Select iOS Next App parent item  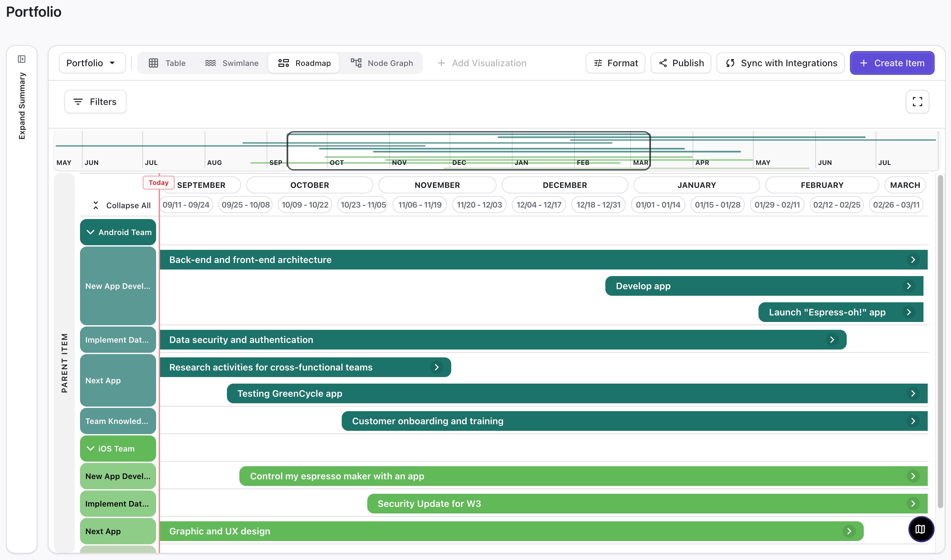click(x=118, y=531)
